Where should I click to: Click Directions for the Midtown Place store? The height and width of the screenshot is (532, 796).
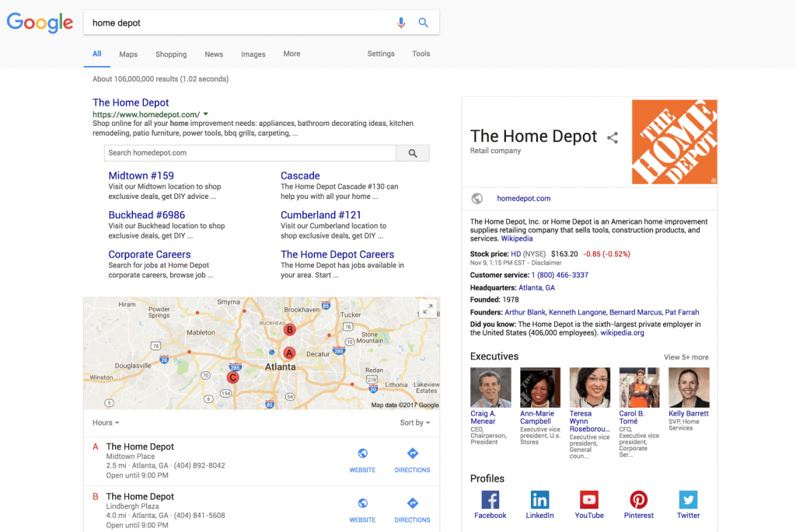click(x=412, y=458)
